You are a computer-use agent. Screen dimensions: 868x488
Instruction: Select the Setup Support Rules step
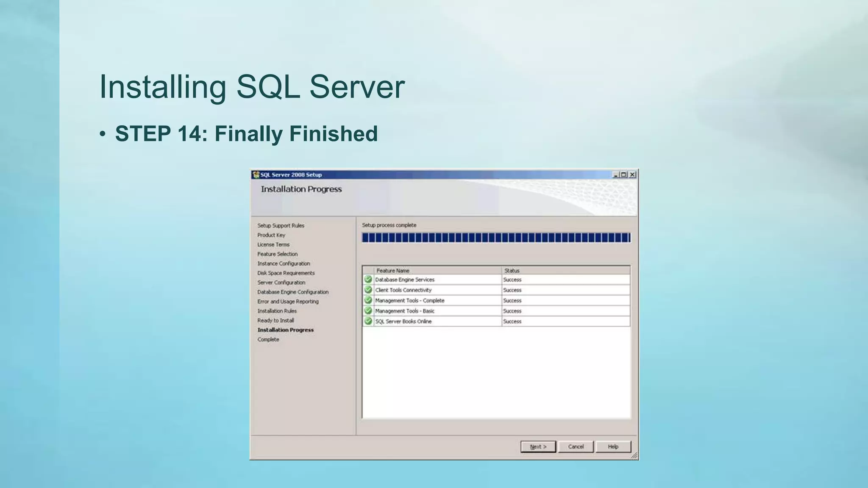[x=281, y=225]
